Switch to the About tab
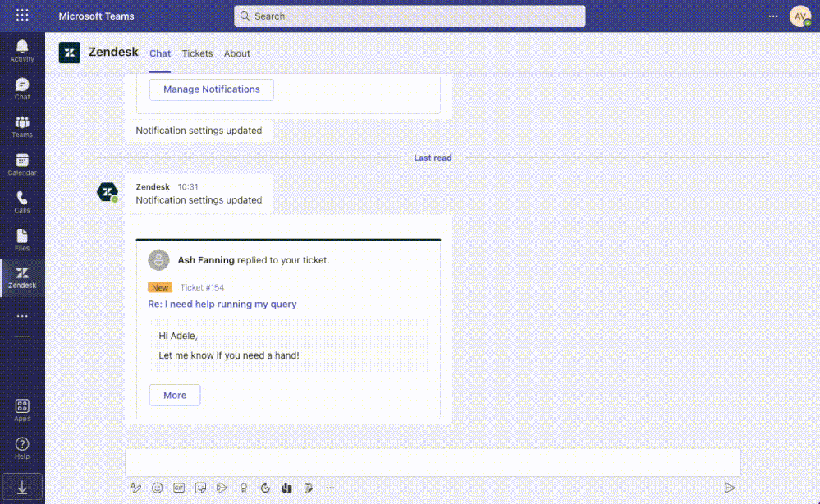This screenshot has height=504, width=820. (x=237, y=53)
